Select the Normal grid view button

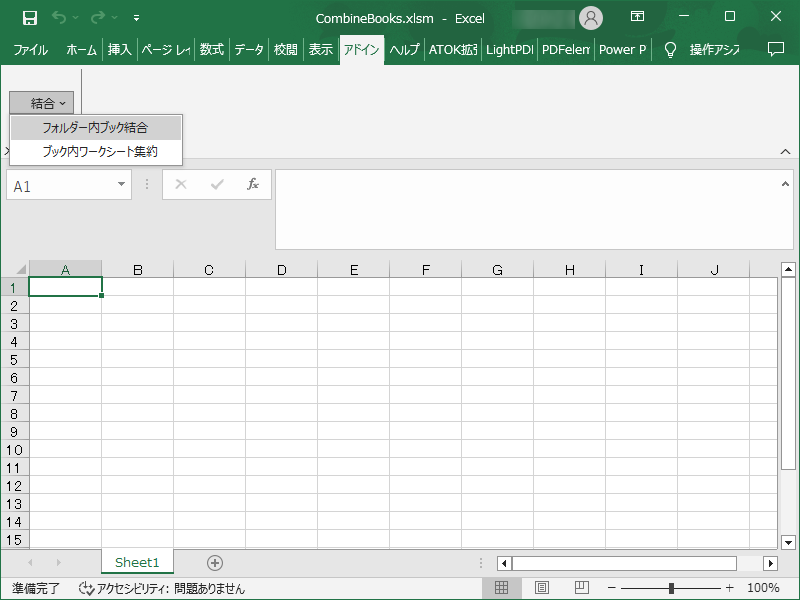(x=502, y=588)
